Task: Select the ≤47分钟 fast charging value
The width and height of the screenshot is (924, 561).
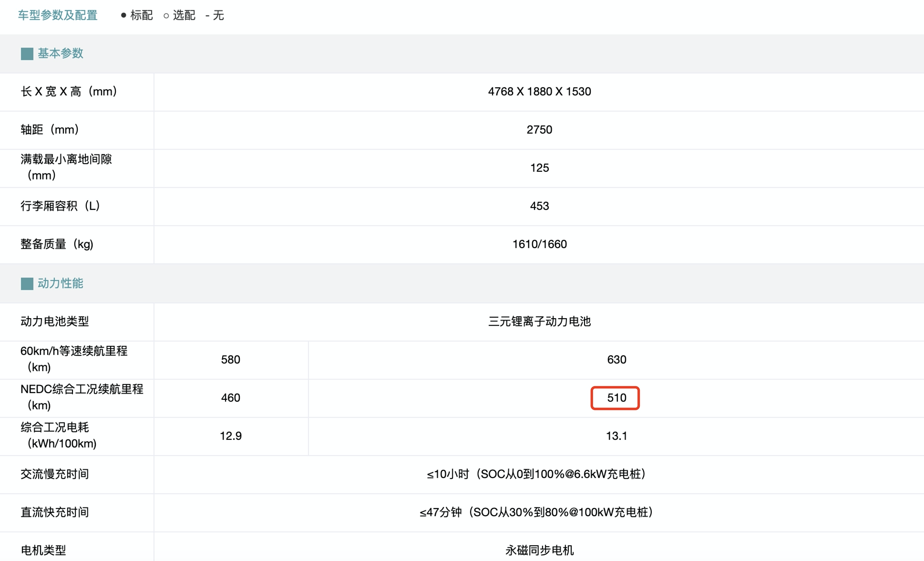Action: coord(536,512)
